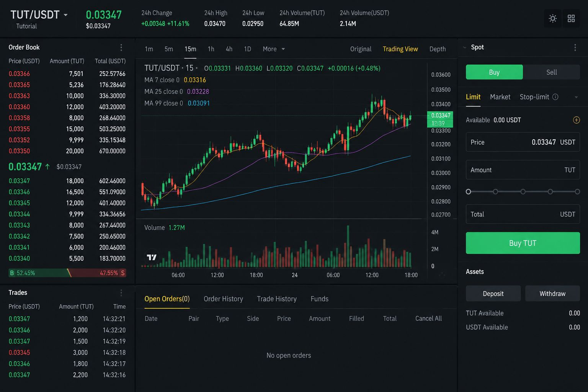
Task: Click the Volume 1.27M indicator label
Action: [x=165, y=228]
